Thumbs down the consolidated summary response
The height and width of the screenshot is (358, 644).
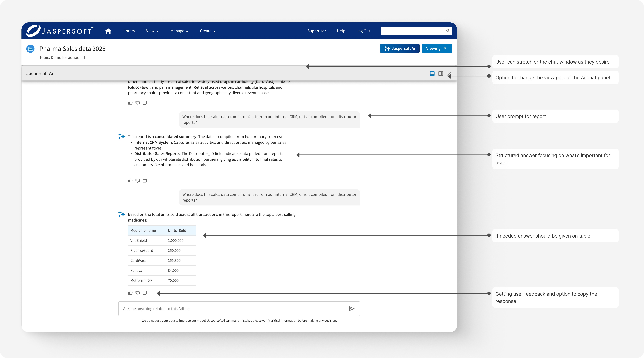(138, 181)
